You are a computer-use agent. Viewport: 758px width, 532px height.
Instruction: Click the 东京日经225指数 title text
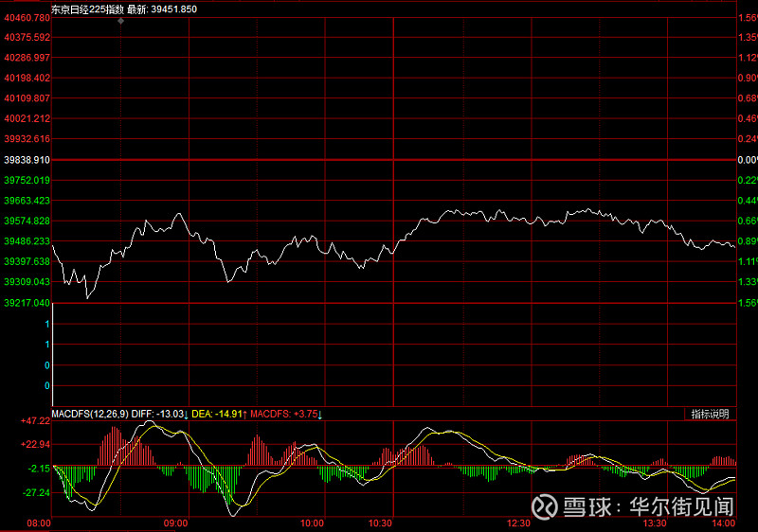87,9
